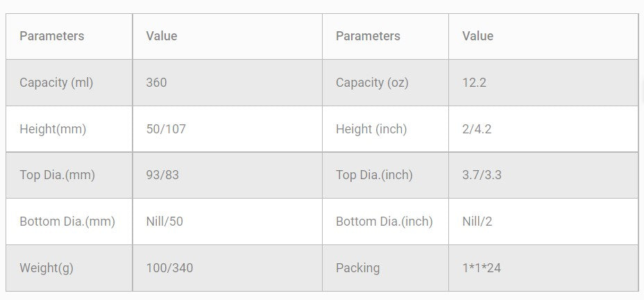Viewport: 644px width, 300px height.
Task: Click the Bottom Dia.(inch) label
Action: tap(384, 222)
